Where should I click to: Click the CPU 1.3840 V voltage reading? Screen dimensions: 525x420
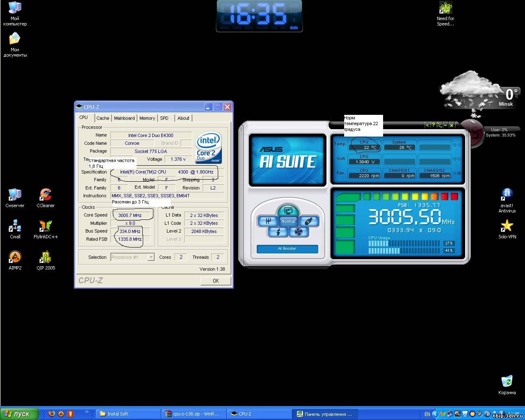point(364,162)
